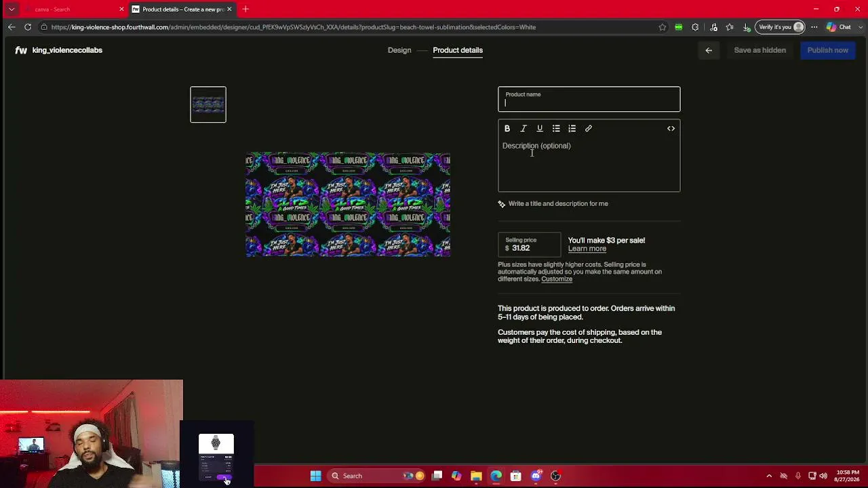Viewport: 868px width, 488px height.
Task: Close the canva - Search tab
Action: pos(121,9)
